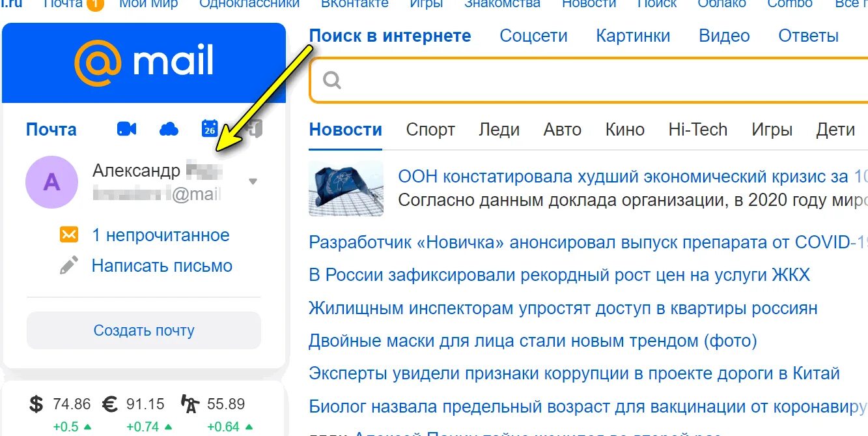868x436 pixels.
Task: Open the calendar icon showing 26
Action: coord(210,128)
